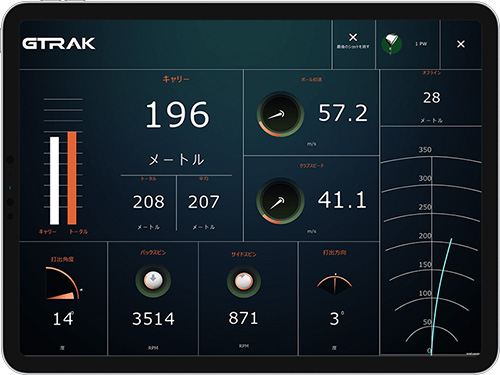Click the トータル label under orange bar
Screen dimensions: 500x375
pos(79,231)
